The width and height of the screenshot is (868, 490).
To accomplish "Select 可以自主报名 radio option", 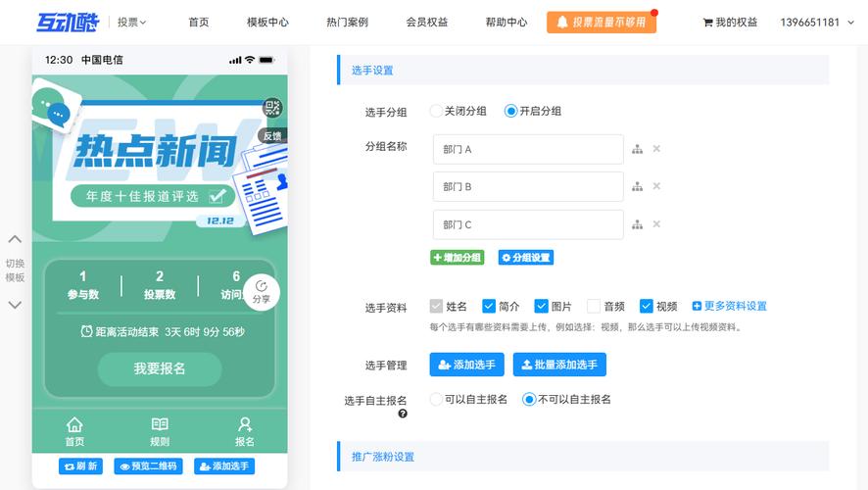I will [x=437, y=399].
